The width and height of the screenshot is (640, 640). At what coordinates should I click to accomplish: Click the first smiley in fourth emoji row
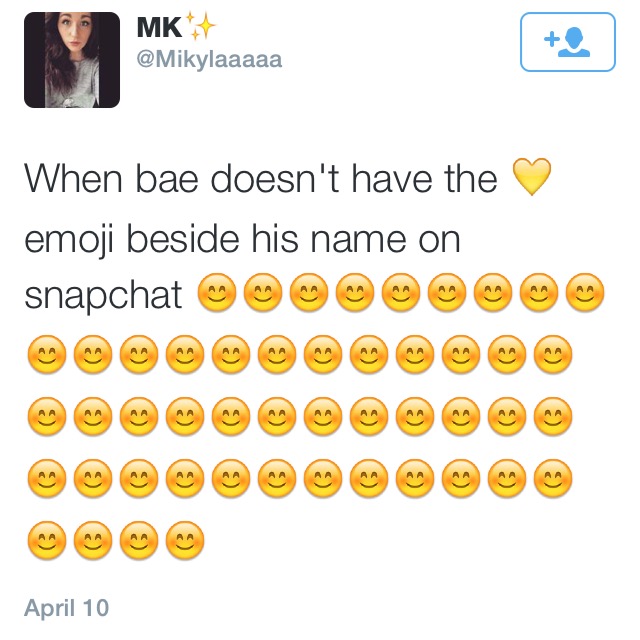pyautogui.click(x=47, y=478)
